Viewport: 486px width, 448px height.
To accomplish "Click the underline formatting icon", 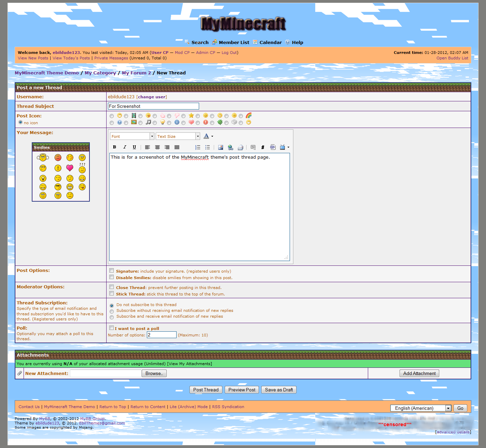I will [x=134, y=147].
